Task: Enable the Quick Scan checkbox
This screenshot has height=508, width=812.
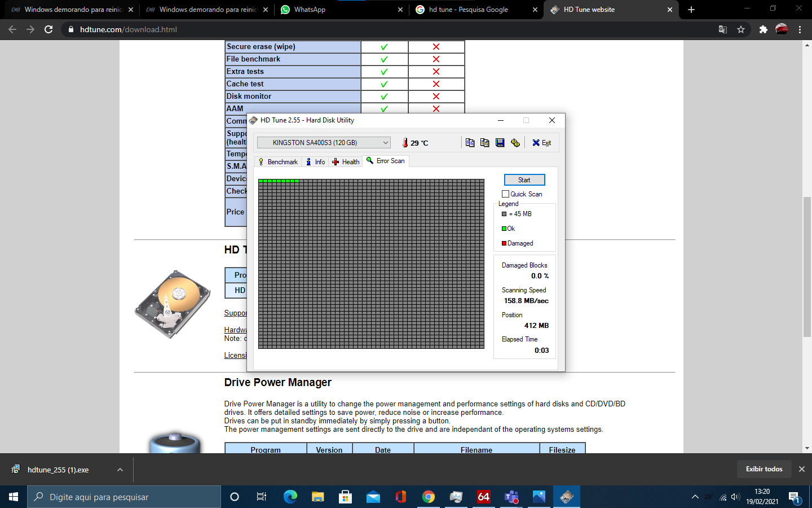Action: pos(506,194)
